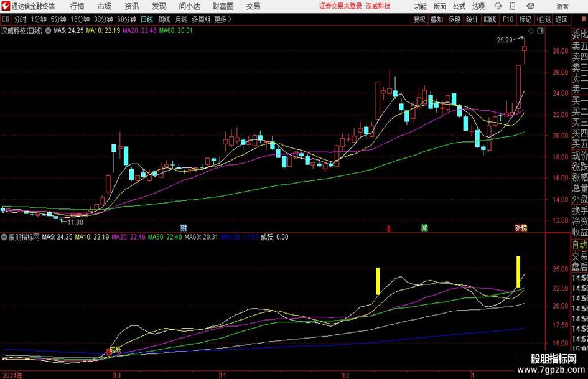
Task: Click the 2024年 date axis label
Action: tap(12, 375)
